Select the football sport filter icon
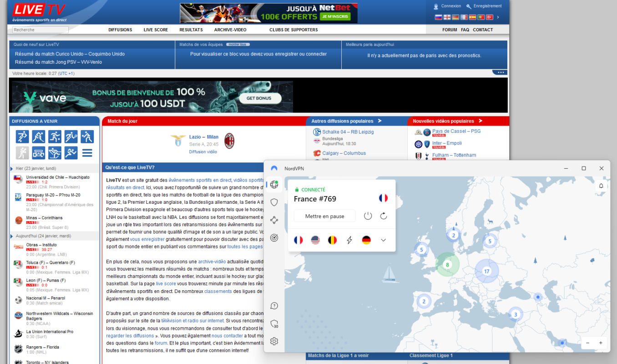Viewport: 617px width, 364px height. [22, 136]
